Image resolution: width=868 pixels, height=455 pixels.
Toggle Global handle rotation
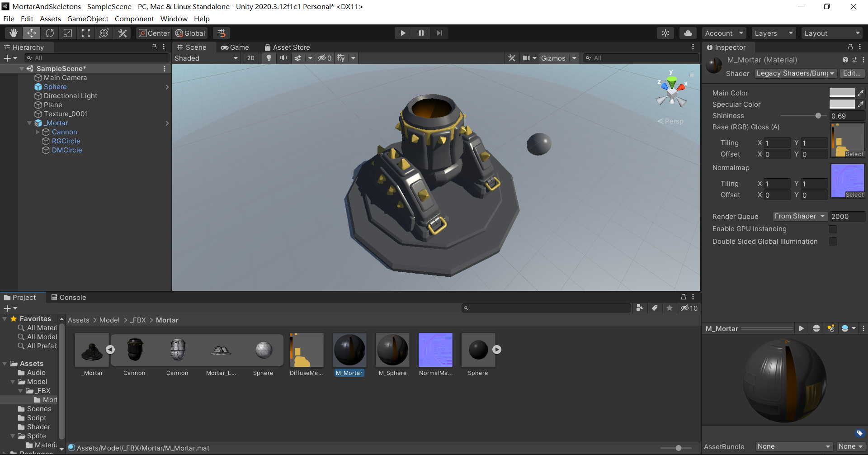(x=190, y=33)
